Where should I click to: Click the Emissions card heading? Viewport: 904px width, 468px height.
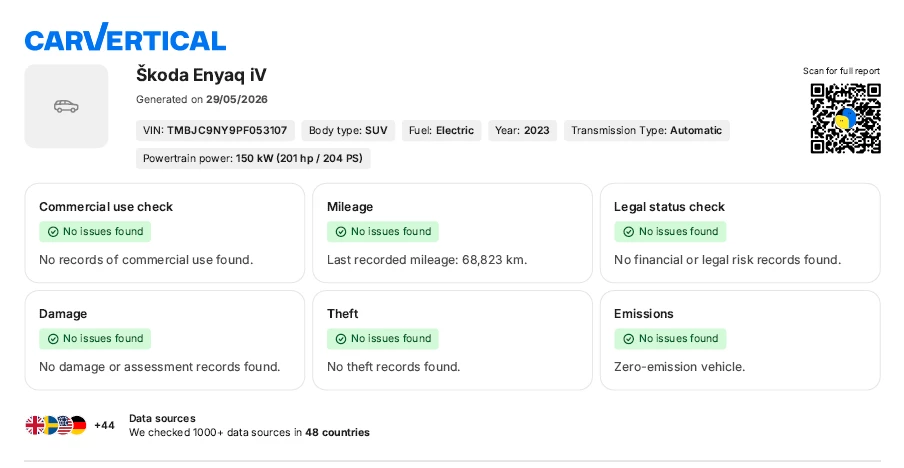point(643,314)
